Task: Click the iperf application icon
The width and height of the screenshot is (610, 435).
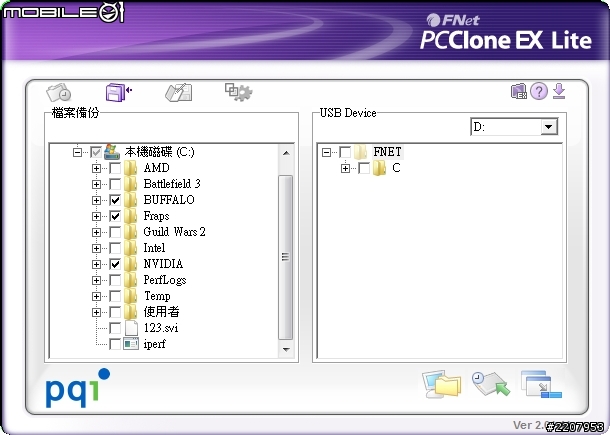Action: [131, 344]
